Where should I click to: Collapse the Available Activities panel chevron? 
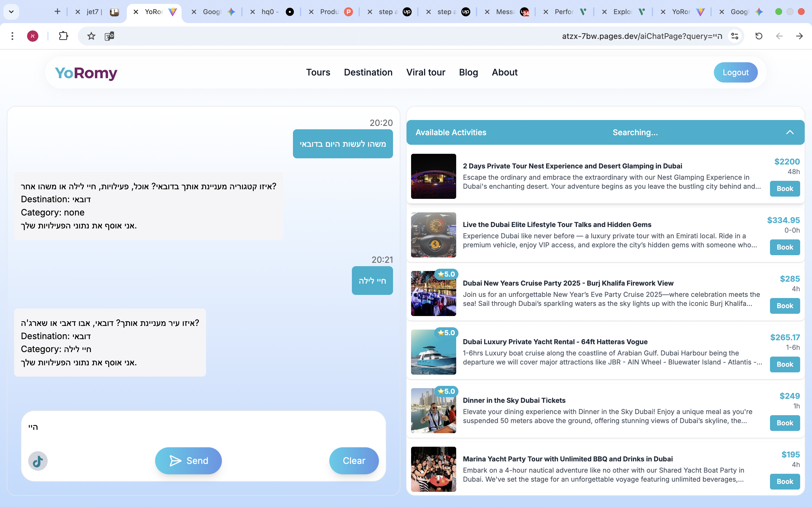click(x=790, y=132)
